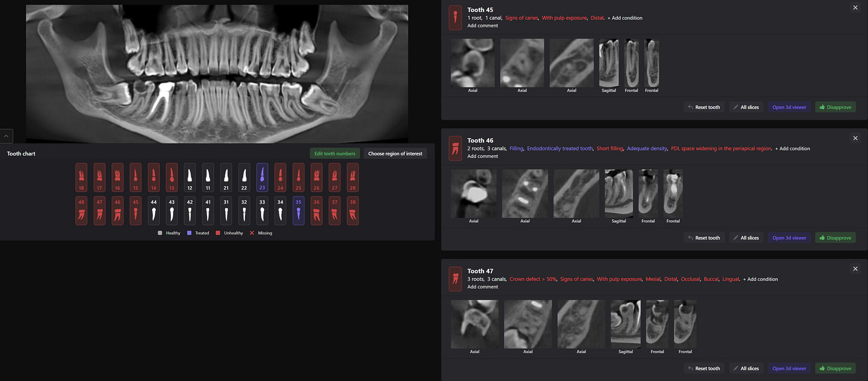The width and height of the screenshot is (868, 381).
Task: Select tooth 48 in the tooth chart
Action: coord(81,210)
